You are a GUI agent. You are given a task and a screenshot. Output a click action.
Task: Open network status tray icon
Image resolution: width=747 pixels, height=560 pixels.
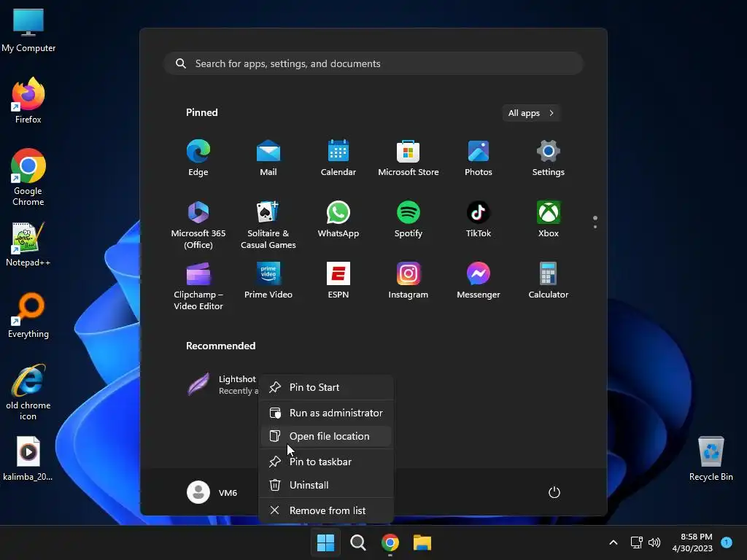636,542
